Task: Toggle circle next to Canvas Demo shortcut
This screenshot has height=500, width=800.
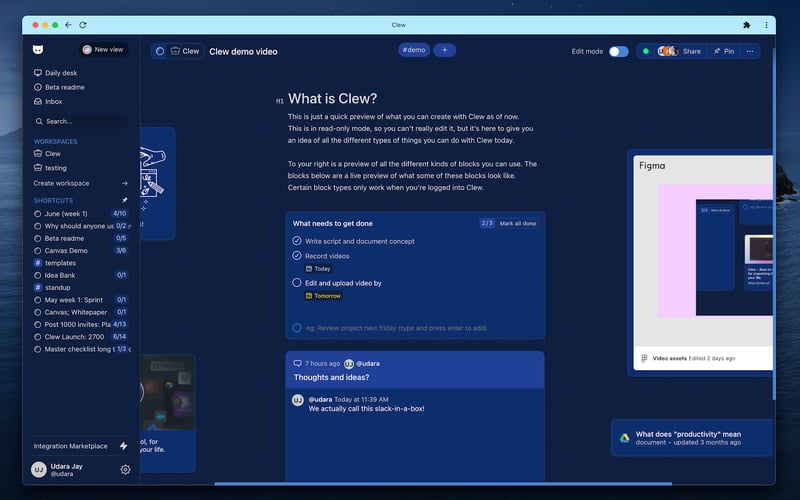Action: pyautogui.click(x=37, y=251)
